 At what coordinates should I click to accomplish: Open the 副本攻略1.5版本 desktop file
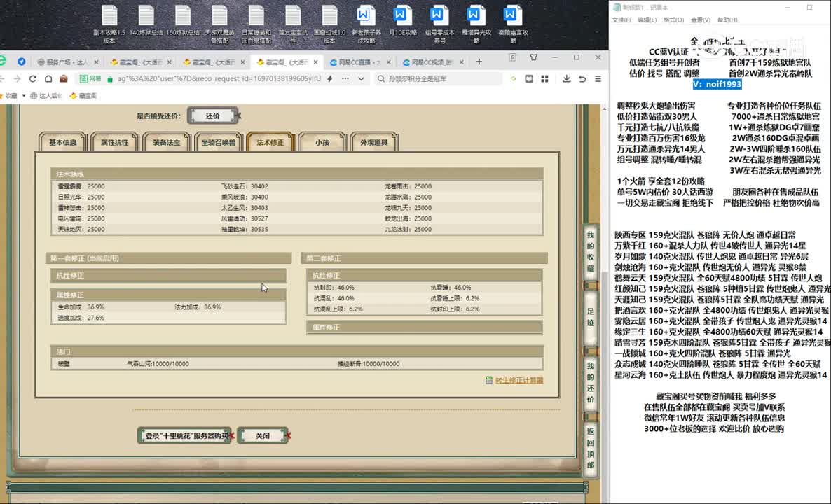tap(109, 24)
